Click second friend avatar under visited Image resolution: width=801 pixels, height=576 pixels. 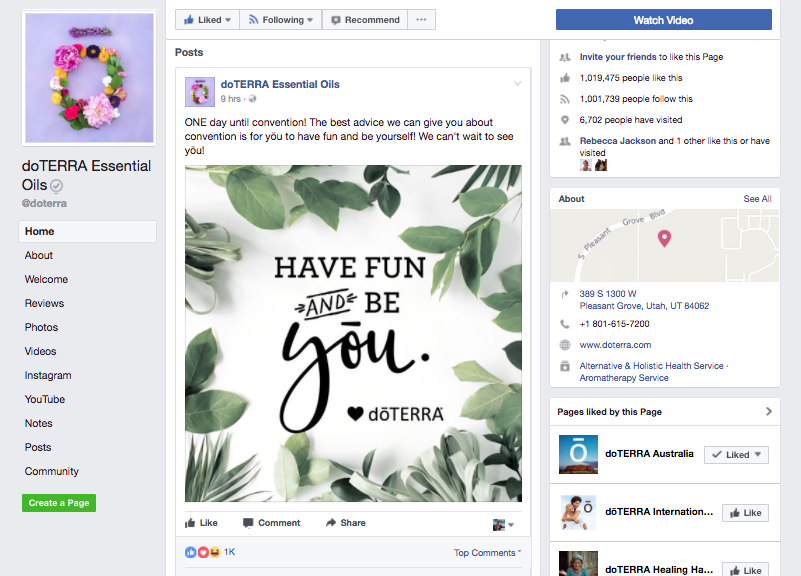coord(601,165)
